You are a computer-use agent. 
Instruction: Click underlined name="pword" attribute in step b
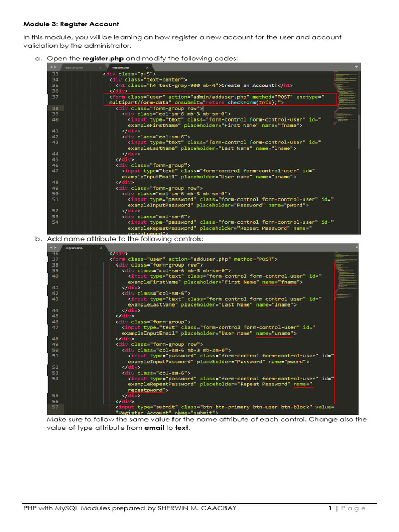[287, 362]
